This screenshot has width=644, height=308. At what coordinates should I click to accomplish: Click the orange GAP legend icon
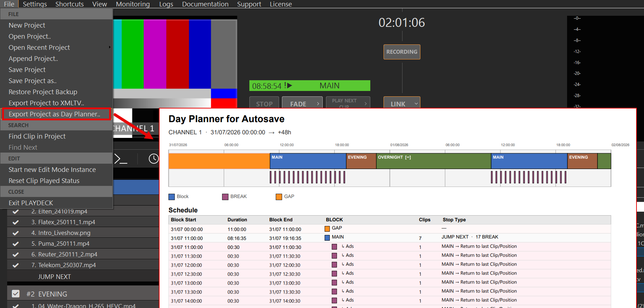tap(279, 197)
